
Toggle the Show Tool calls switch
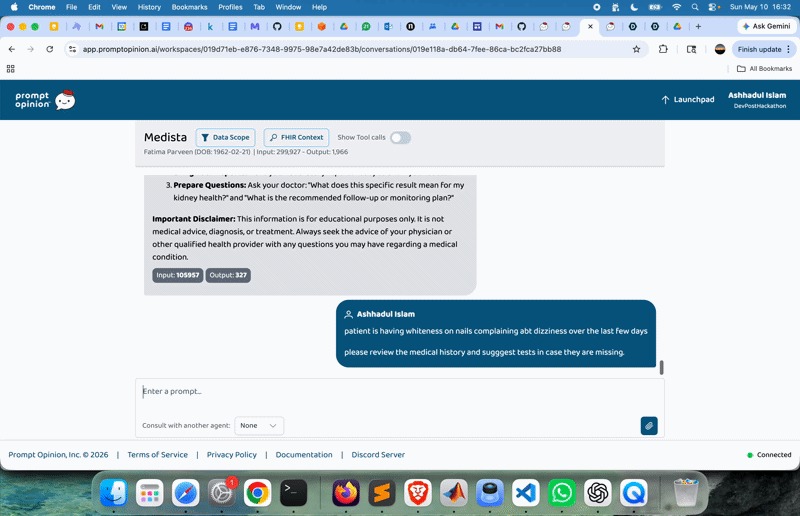click(x=400, y=138)
